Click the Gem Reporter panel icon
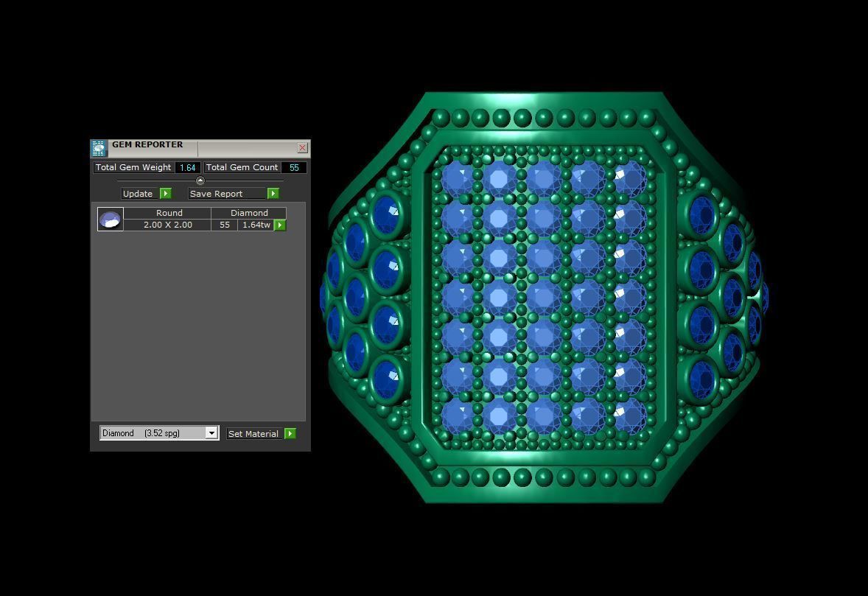This screenshot has width=868, height=596. 99,148
